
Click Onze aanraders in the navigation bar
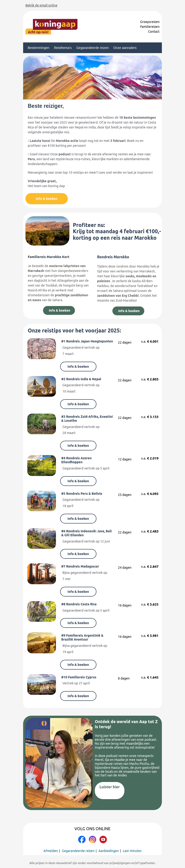pyautogui.click(x=125, y=48)
